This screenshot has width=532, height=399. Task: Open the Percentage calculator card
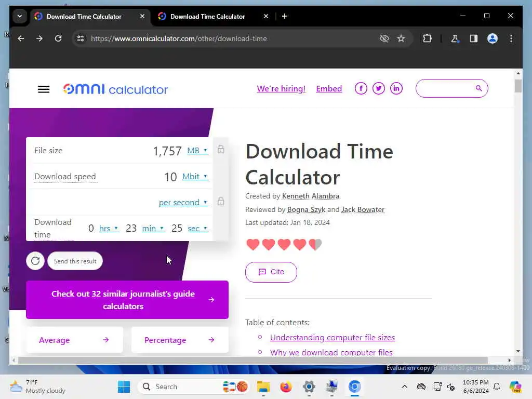pos(180,340)
